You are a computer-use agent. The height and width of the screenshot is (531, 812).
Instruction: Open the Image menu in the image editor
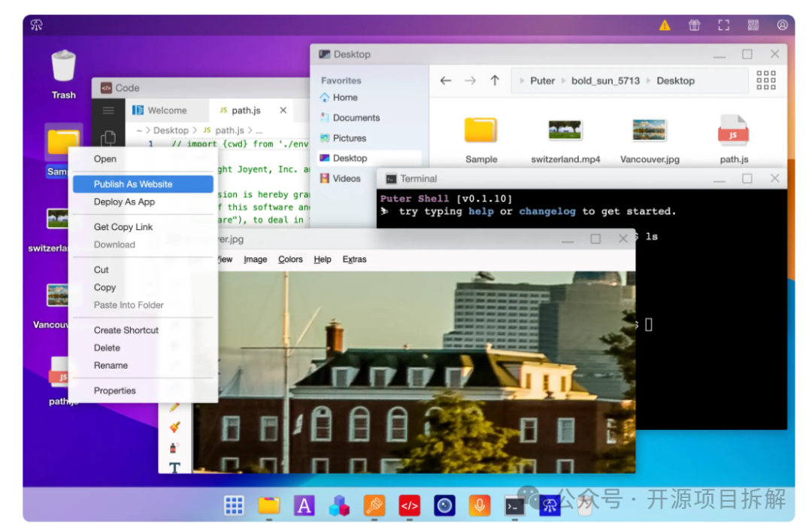pos(255,259)
